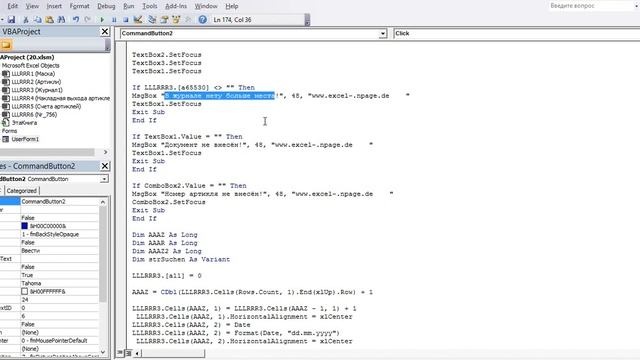The height and width of the screenshot is (360, 640).
Task: Click code window horizontal scroll left arrow
Action: click(137, 353)
